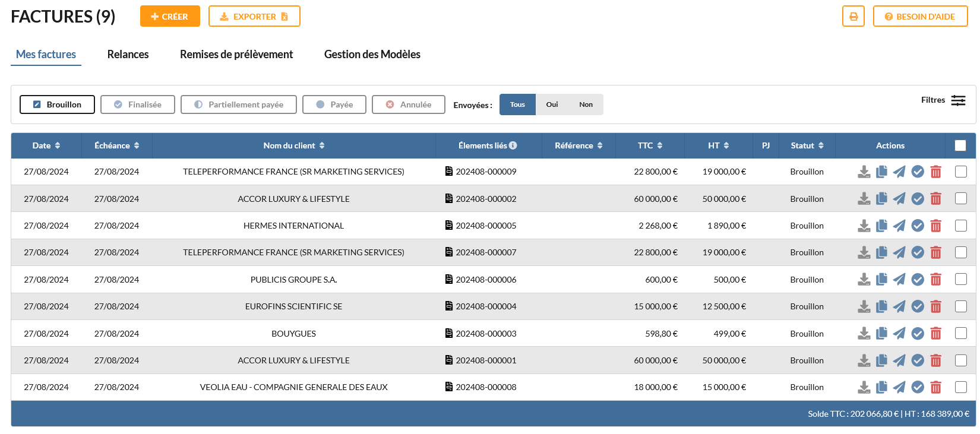Tick the select-all checkbox in table header
This screenshot has height=434, width=980.
point(960,145)
